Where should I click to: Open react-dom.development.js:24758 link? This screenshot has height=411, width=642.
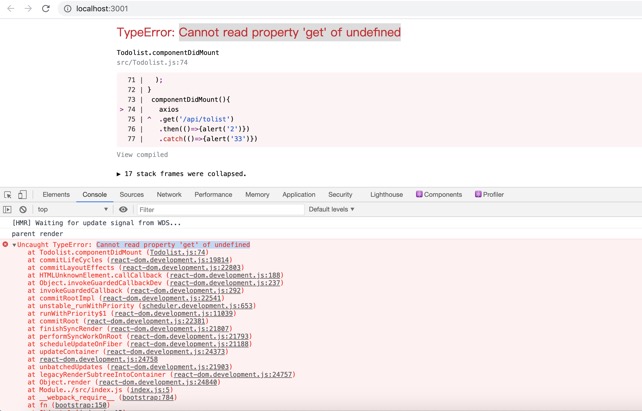98,359
